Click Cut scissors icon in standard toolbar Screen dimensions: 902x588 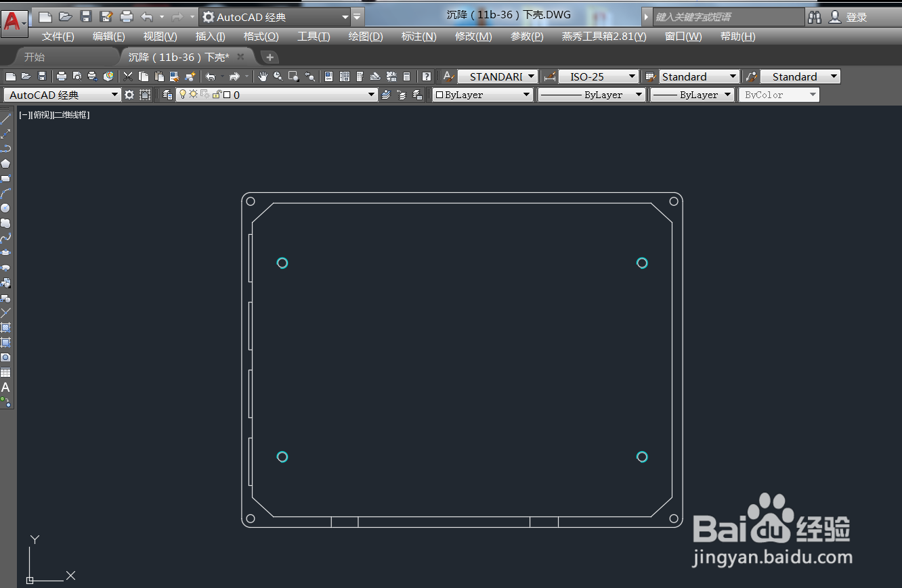point(127,76)
